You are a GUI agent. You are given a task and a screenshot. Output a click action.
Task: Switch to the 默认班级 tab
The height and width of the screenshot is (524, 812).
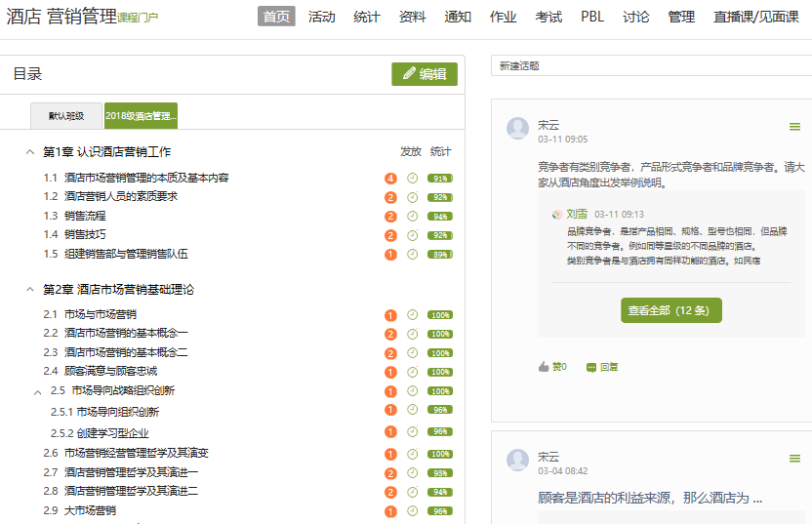(x=66, y=115)
